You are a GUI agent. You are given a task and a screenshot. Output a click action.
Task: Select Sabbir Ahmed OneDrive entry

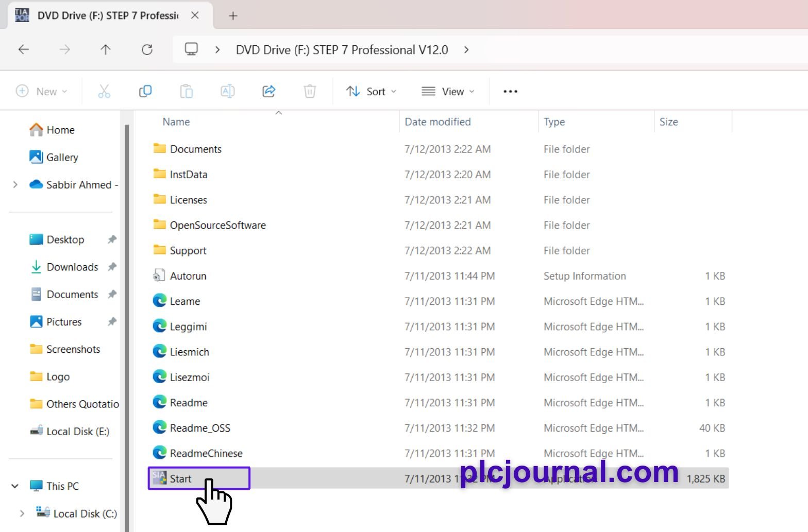(x=74, y=184)
